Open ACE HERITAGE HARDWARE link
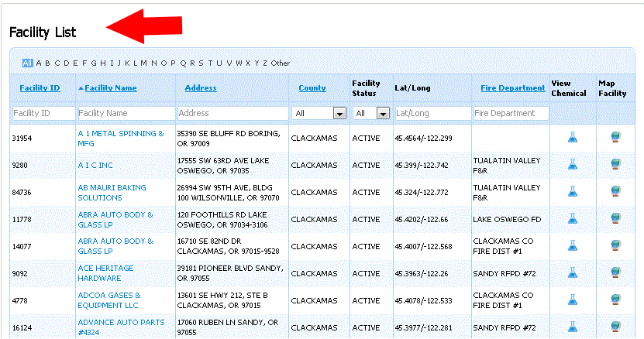The height and width of the screenshot is (339, 644). (x=105, y=273)
